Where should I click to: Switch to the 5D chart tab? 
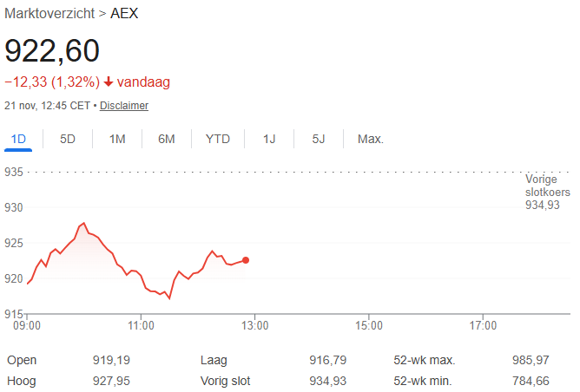pyautogui.click(x=68, y=139)
